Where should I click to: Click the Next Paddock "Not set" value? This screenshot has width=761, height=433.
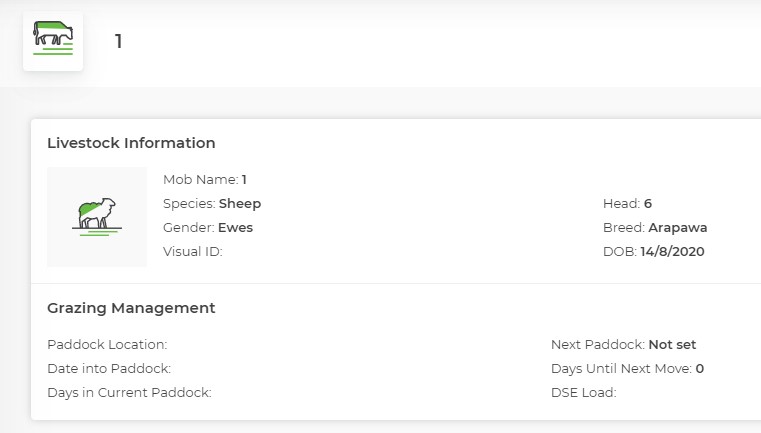pos(672,344)
